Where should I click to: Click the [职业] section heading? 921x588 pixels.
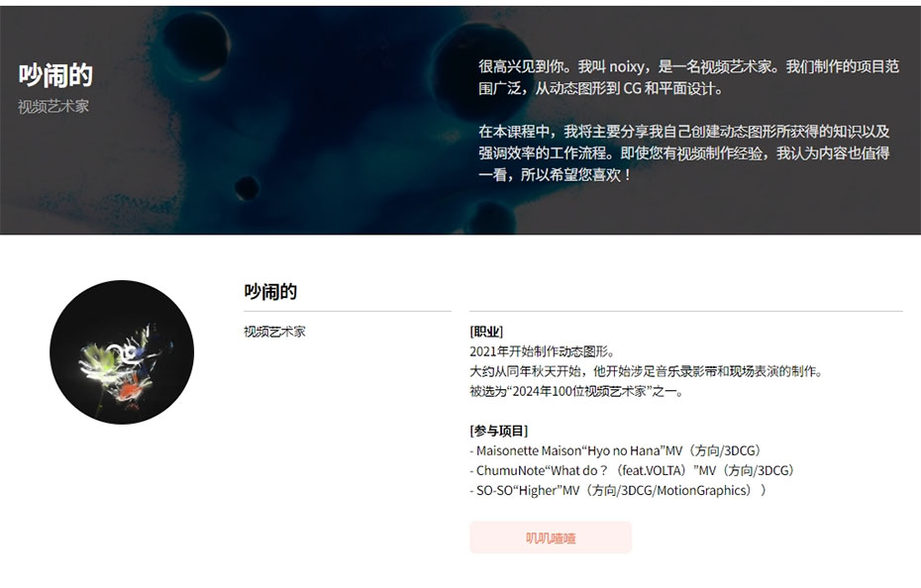(x=486, y=332)
